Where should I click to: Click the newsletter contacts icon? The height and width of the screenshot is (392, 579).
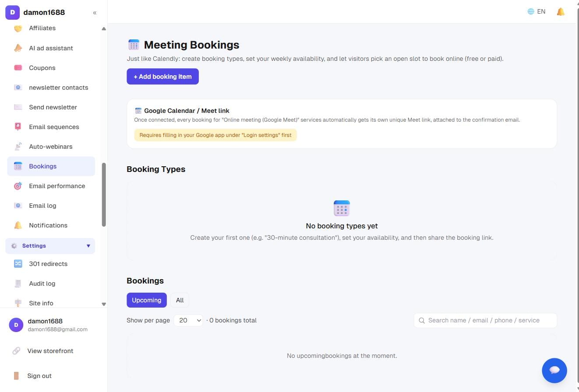pyautogui.click(x=18, y=87)
